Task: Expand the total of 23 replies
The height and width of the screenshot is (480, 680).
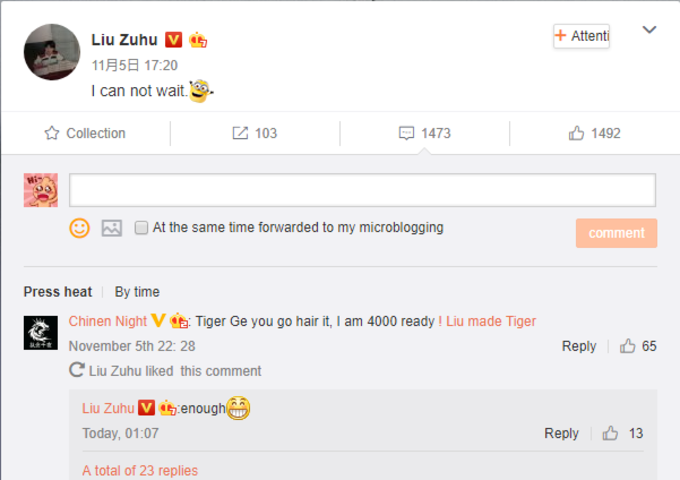Action: point(140,471)
